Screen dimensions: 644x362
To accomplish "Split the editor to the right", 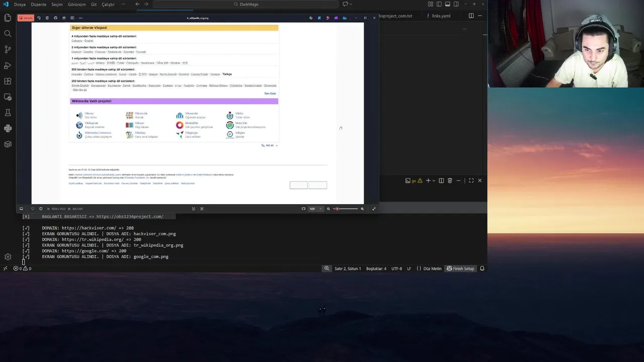I will [x=471, y=16].
